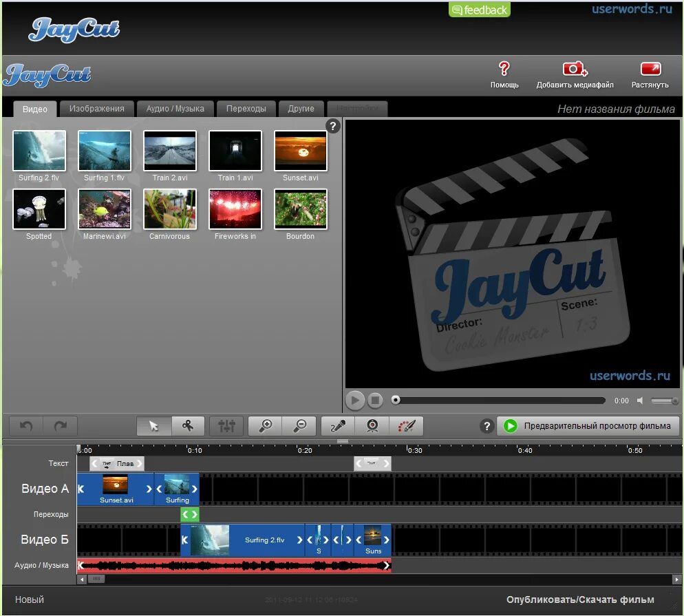Select the Sunset.avi library thumbnail

click(301, 151)
